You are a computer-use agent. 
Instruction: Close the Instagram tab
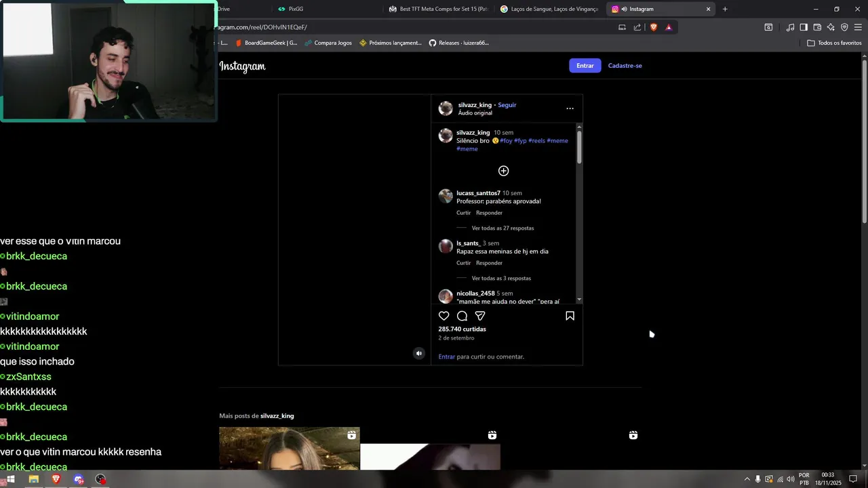[x=708, y=9]
